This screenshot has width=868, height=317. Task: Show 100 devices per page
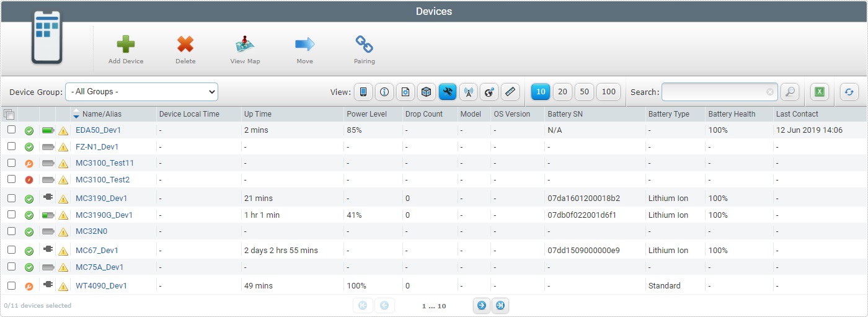click(608, 92)
